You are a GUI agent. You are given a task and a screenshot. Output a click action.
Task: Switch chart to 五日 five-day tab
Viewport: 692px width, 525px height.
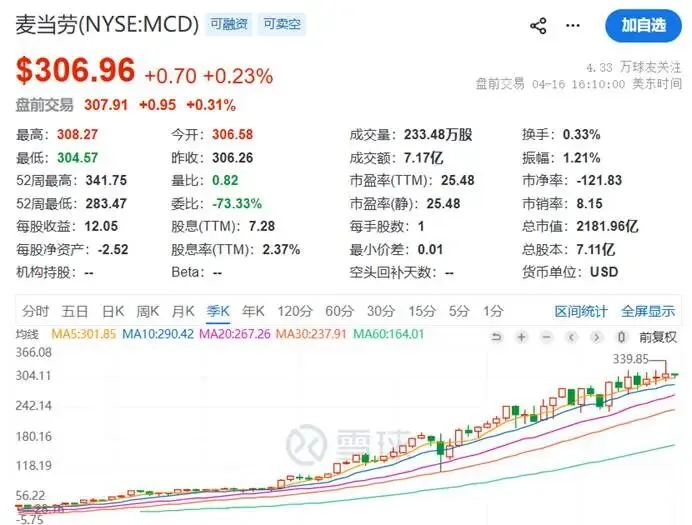click(75, 311)
